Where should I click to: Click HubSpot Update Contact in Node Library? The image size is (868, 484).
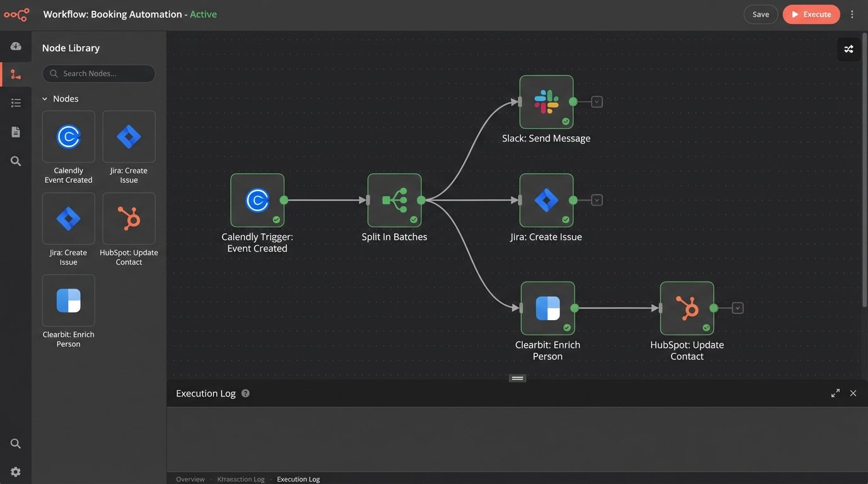click(129, 219)
